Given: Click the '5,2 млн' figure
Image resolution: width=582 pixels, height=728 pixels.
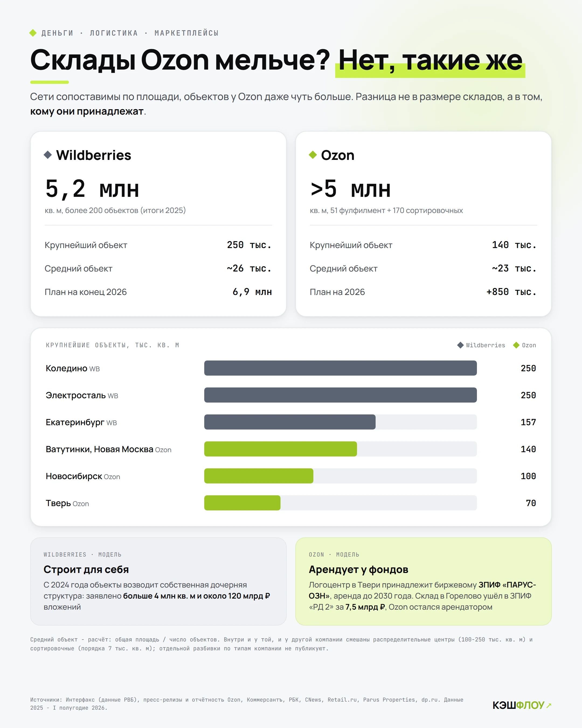Looking at the screenshot, I should click(x=92, y=188).
